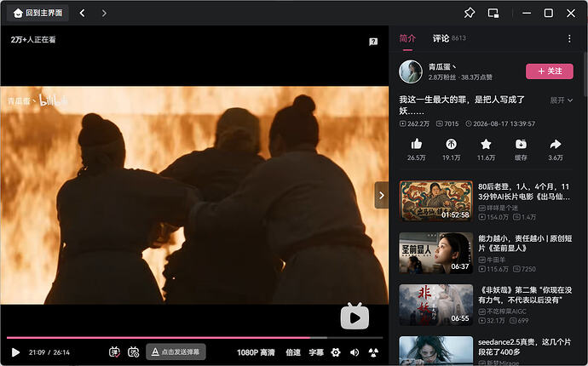Open 字幕 subtitle options
Screen dimensions: 588x366
(316, 352)
